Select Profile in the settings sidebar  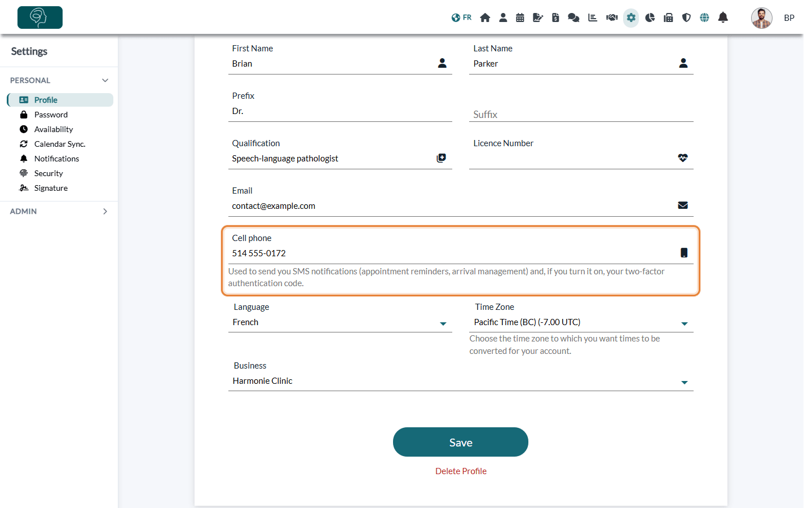[60, 100]
